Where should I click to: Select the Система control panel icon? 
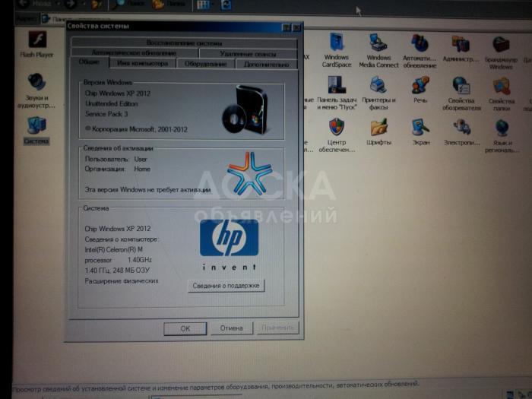[x=36, y=131]
